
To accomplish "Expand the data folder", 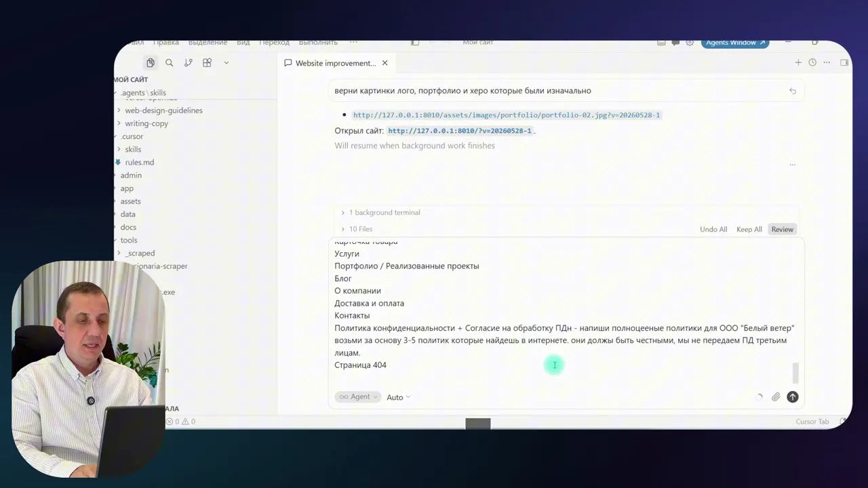I will pyautogui.click(x=127, y=214).
